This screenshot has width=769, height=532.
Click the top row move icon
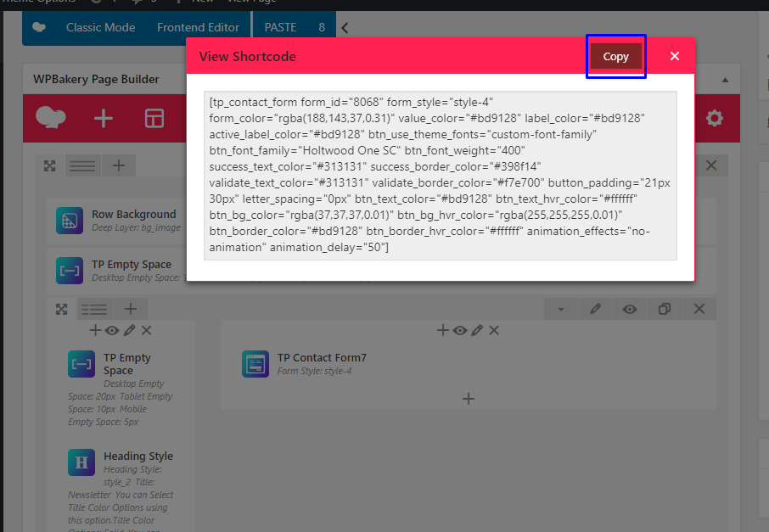point(49,165)
